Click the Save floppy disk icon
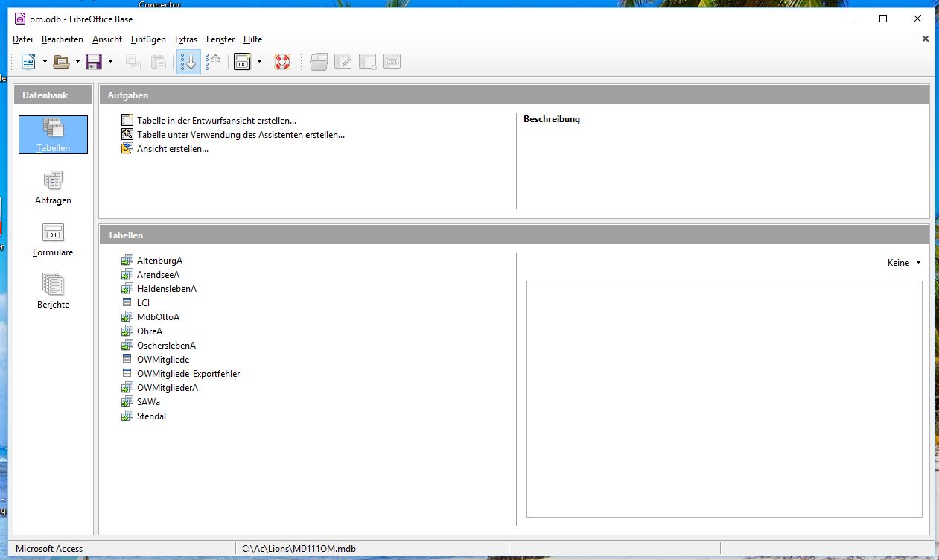This screenshot has height=560, width=939. (94, 62)
